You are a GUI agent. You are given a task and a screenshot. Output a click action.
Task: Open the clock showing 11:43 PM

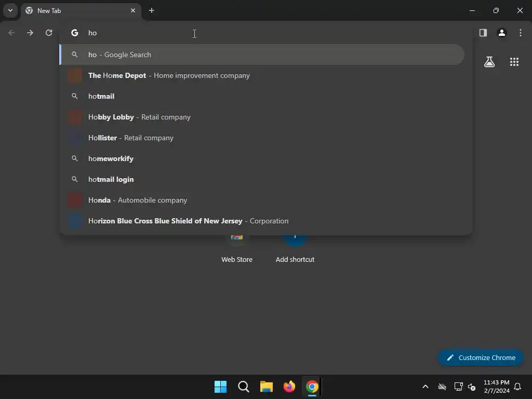tap(497, 387)
